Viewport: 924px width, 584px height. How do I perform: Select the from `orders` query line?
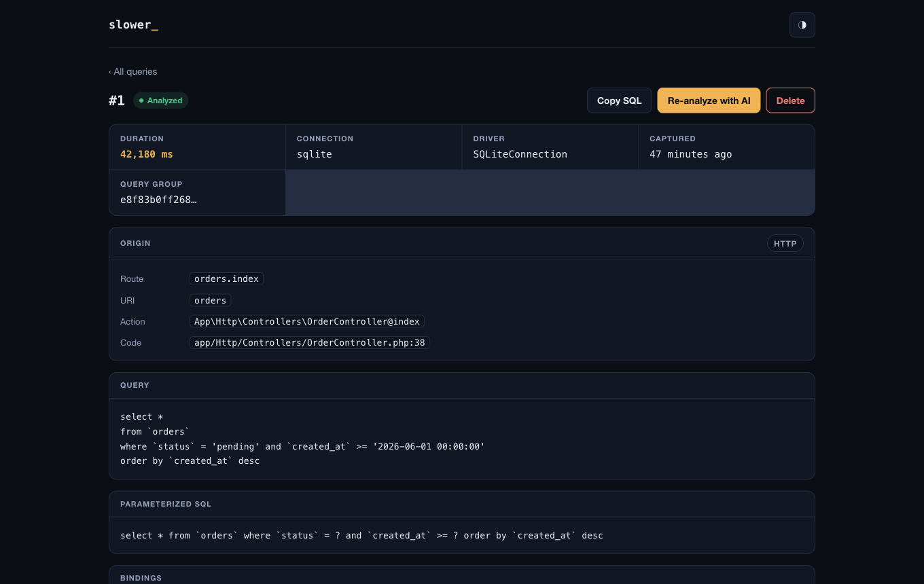(x=155, y=432)
